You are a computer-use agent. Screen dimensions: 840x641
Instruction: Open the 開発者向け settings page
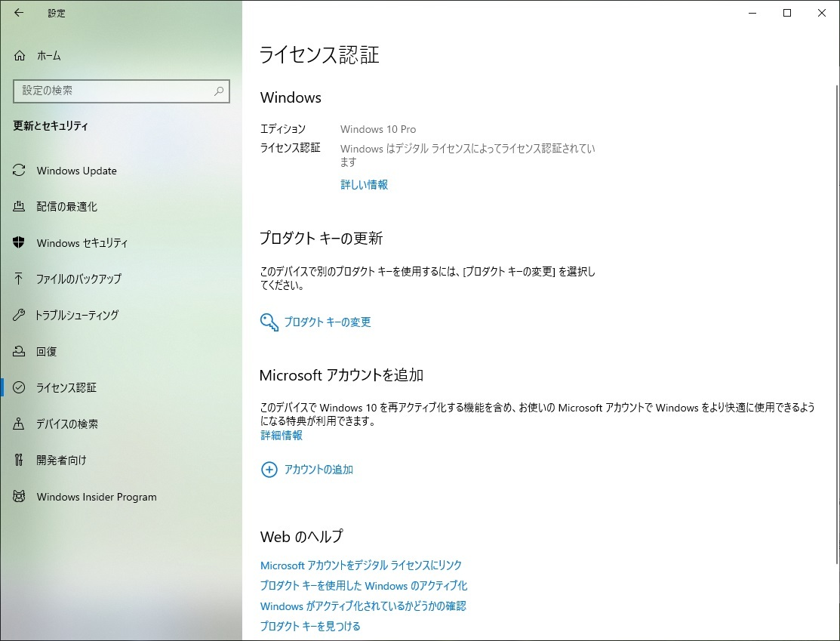61,461
